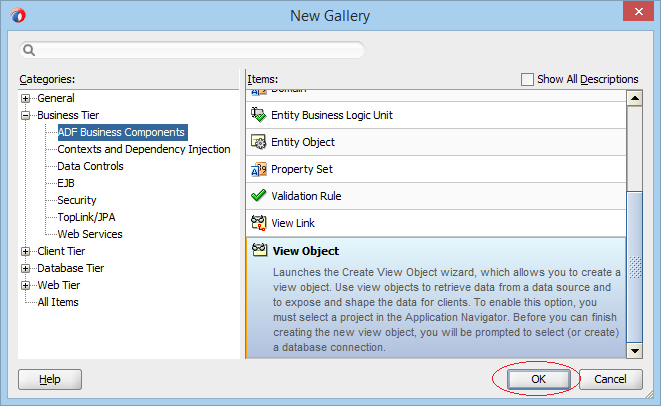Select the Web Tier tree label

(59, 285)
